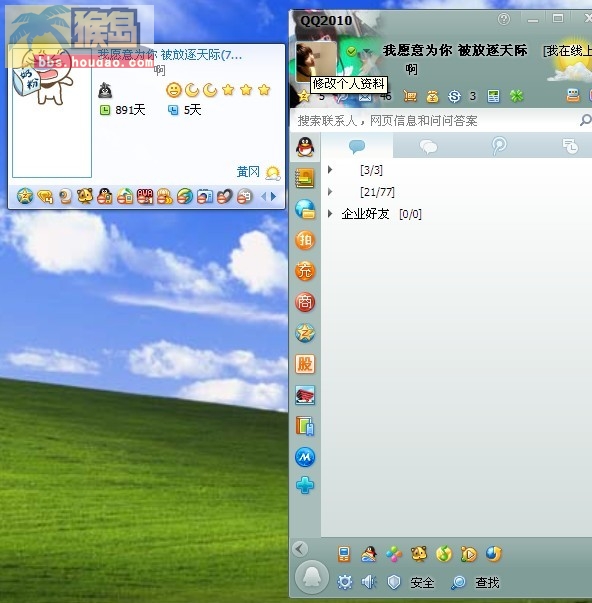This screenshot has width=592, height=603.
Task: Open the Qzone star icon showing 5
Action: pyautogui.click(x=304, y=96)
